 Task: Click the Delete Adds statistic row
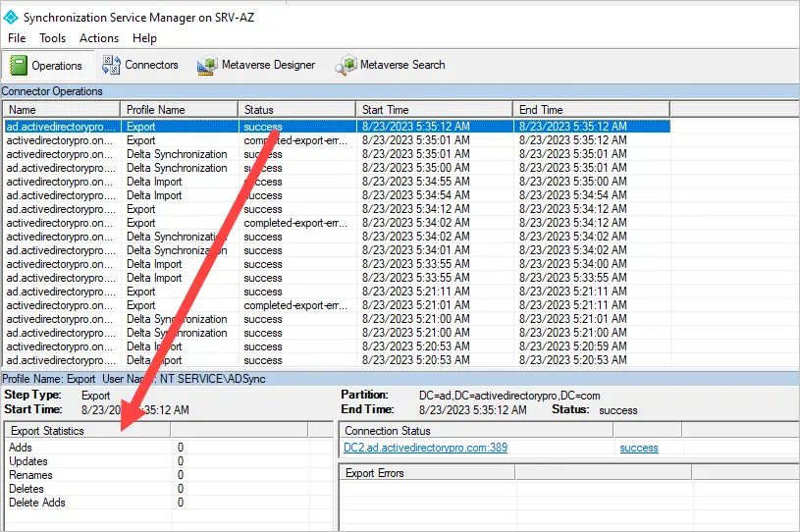pos(169,503)
